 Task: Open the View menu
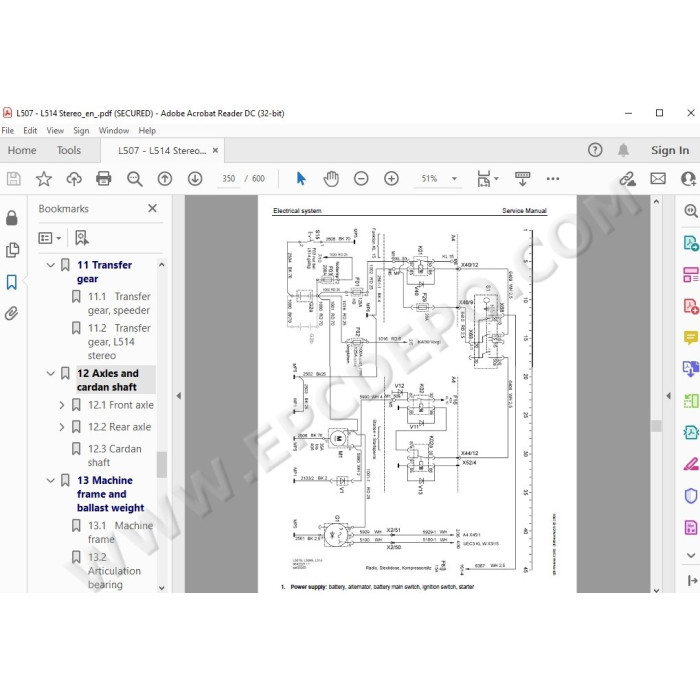click(x=55, y=130)
